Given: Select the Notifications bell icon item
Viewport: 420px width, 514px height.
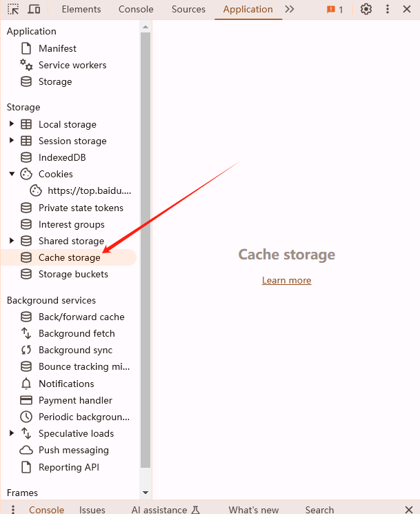Looking at the screenshot, I should click(26, 384).
